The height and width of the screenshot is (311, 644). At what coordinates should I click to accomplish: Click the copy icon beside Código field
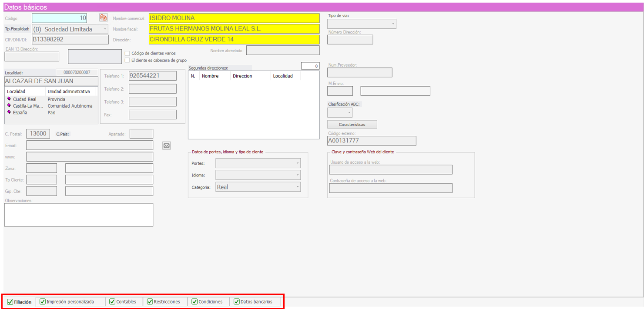(x=103, y=17)
